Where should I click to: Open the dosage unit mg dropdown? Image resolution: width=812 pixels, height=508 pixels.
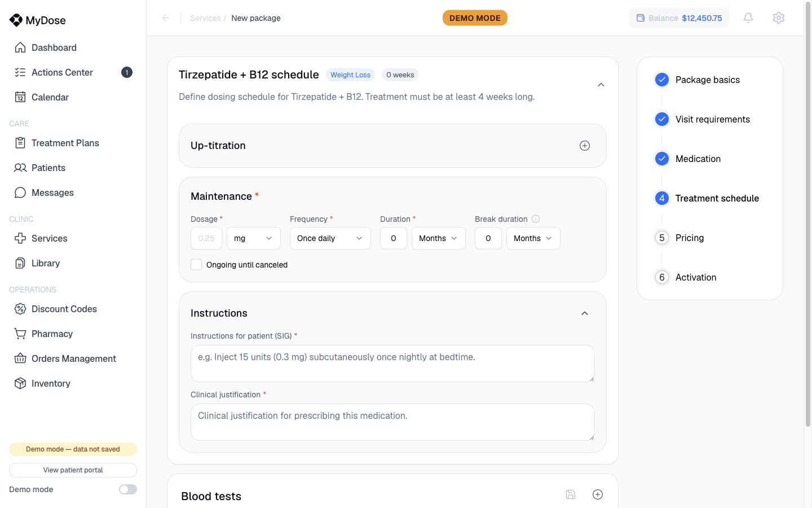(x=254, y=238)
